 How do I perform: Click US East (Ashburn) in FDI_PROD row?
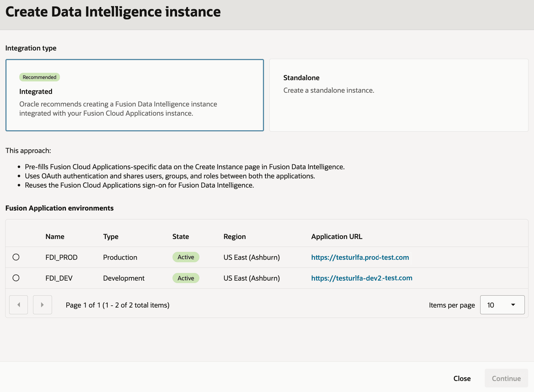[x=251, y=257]
